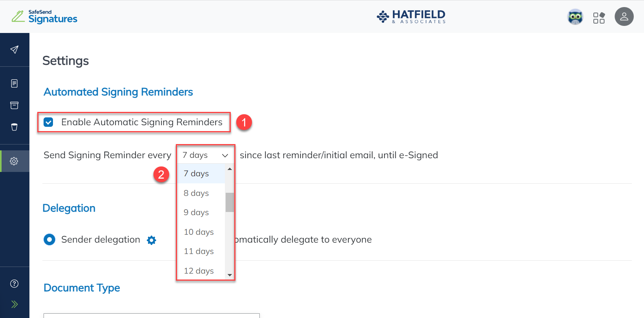
Task: Expand the collapsed sidebar with the chevron arrows
Action: pyautogui.click(x=15, y=303)
